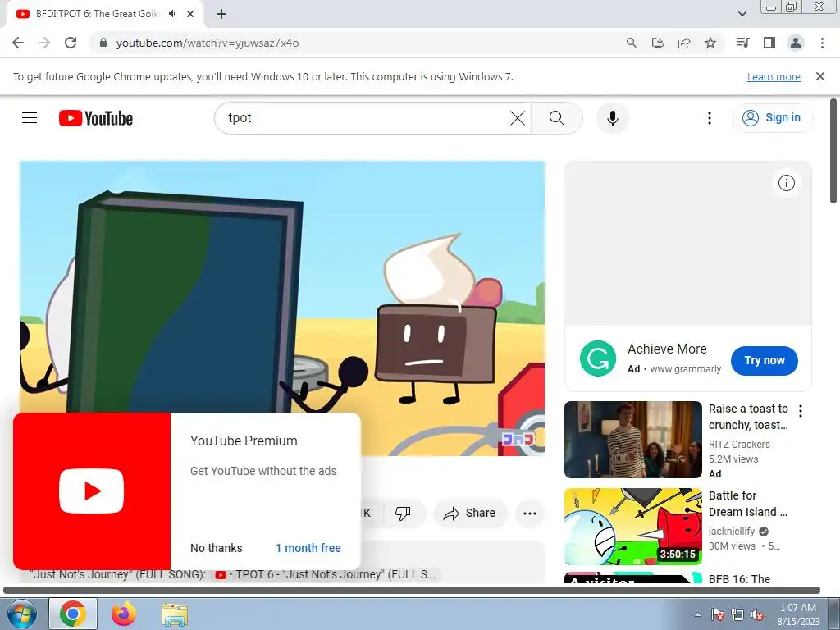Screen dimensions: 840x630
Task: Open the BFB 16 video title
Action: 739,578
